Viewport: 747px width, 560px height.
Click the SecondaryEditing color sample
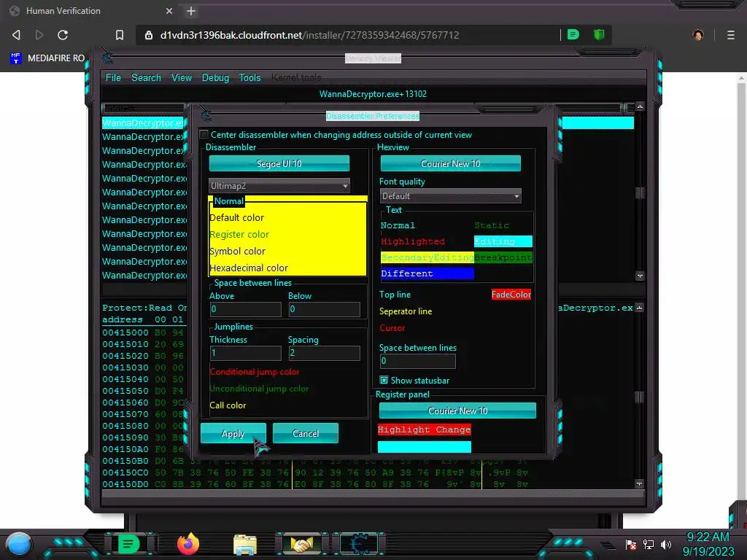click(427, 257)
